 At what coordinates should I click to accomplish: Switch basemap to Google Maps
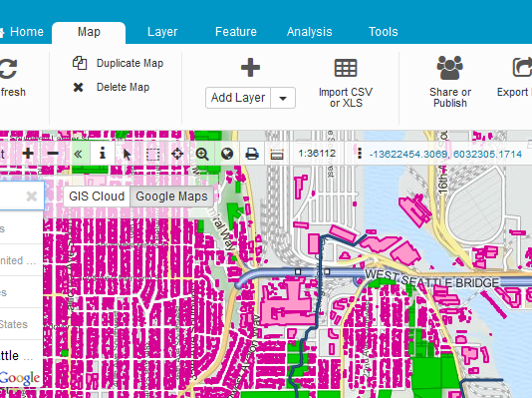pos(171,197)
